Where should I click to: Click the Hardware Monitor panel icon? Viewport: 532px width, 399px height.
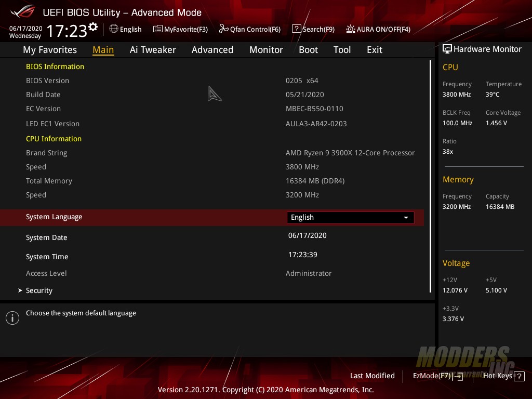pyautogui.click(x=447, y=49)
